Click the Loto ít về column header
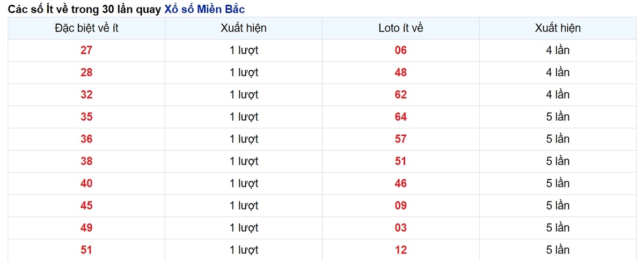 point(401,28)
